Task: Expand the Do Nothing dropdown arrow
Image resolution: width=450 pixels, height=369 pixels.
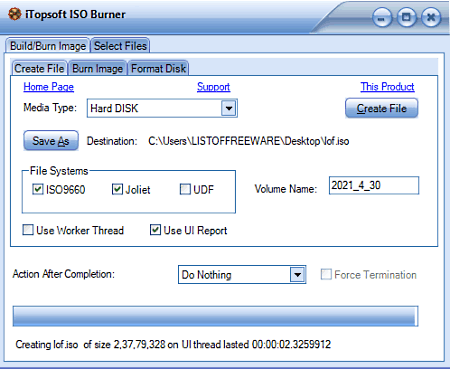Action: pyautogui.click(x=297, y=275)
